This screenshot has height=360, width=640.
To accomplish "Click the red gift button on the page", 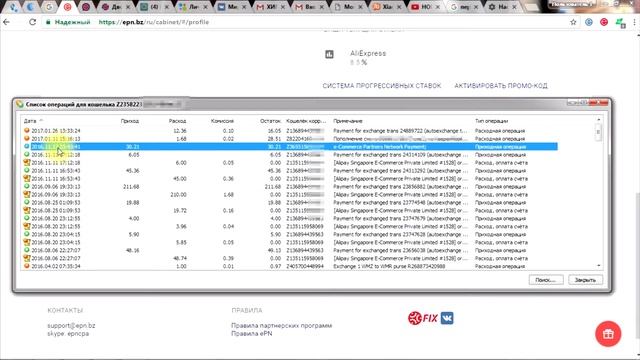I will 608,333.
